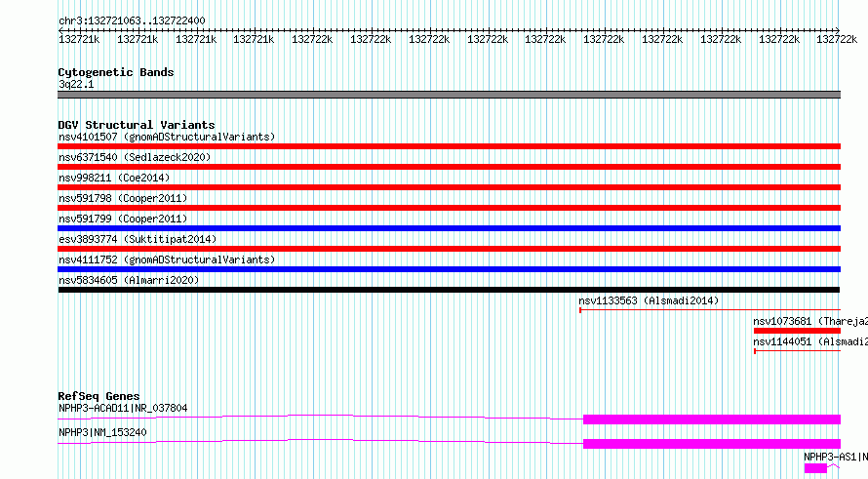Click the nsv1144051 variant label
Image resolution: width=868 pixels, height=479 pixels.
pyautogui.click(x=810, y=341)
